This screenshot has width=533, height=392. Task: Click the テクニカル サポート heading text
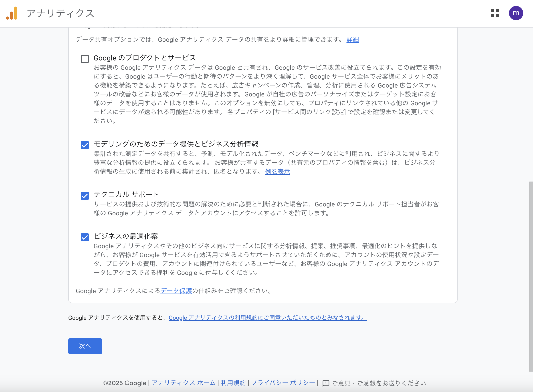[126, 194]
